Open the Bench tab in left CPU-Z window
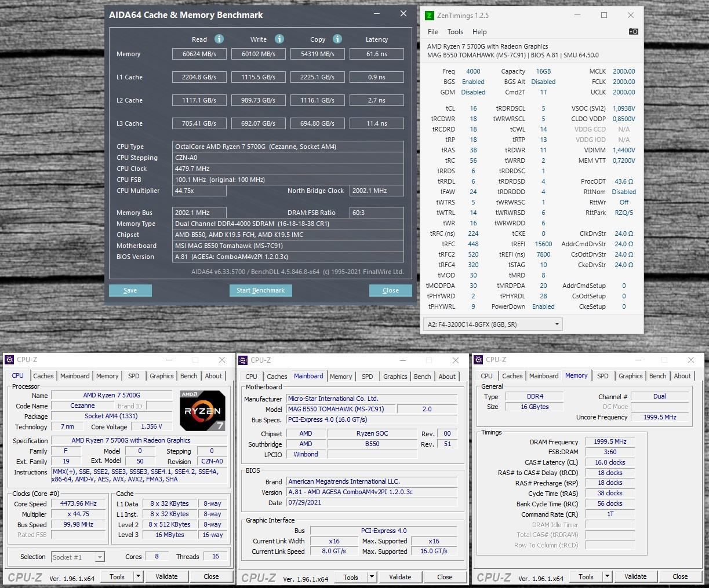This screenshot has width=709, height=588. 189,376
